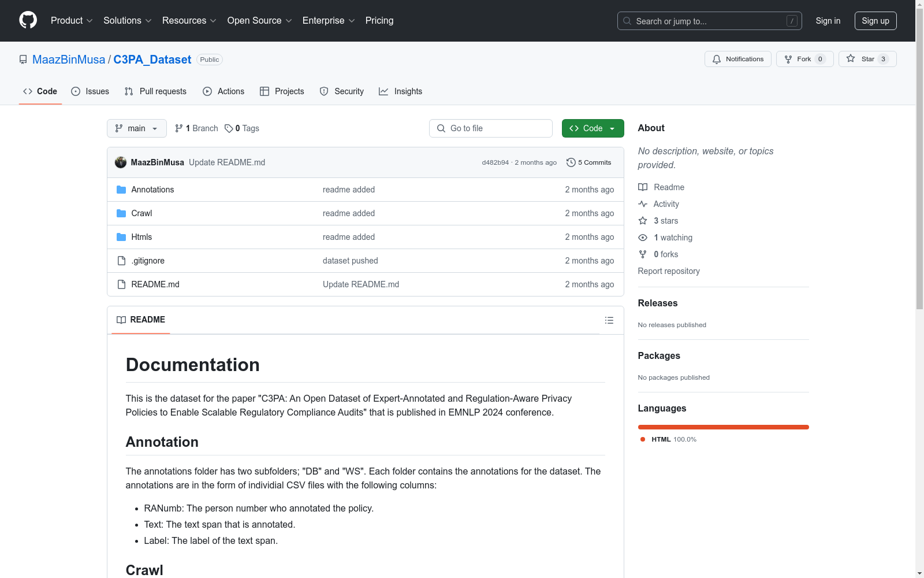Open the Insights tab

(x=401, y=91)
